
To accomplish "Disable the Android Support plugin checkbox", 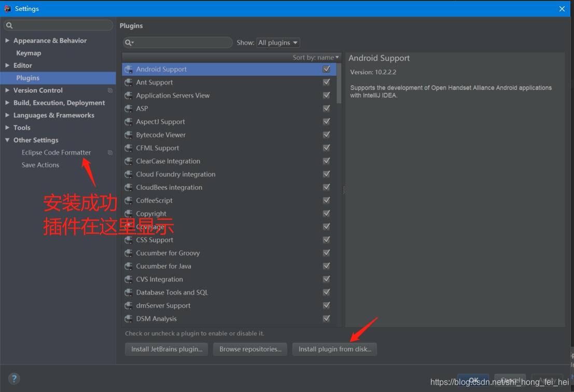I will 327,69.
